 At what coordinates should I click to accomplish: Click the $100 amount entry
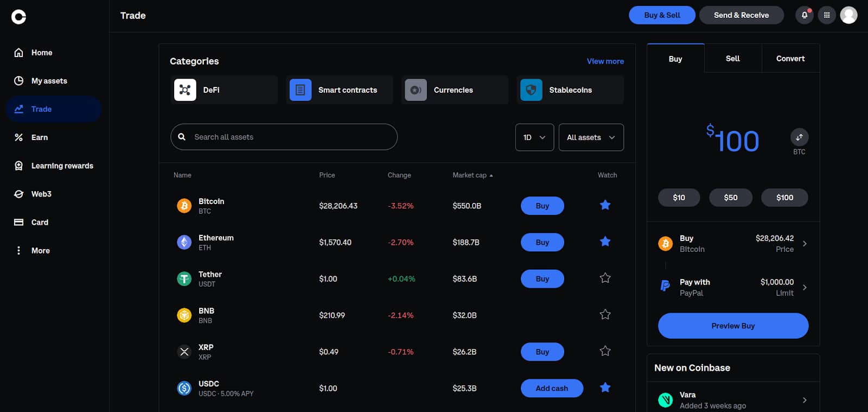coord(732,140)
